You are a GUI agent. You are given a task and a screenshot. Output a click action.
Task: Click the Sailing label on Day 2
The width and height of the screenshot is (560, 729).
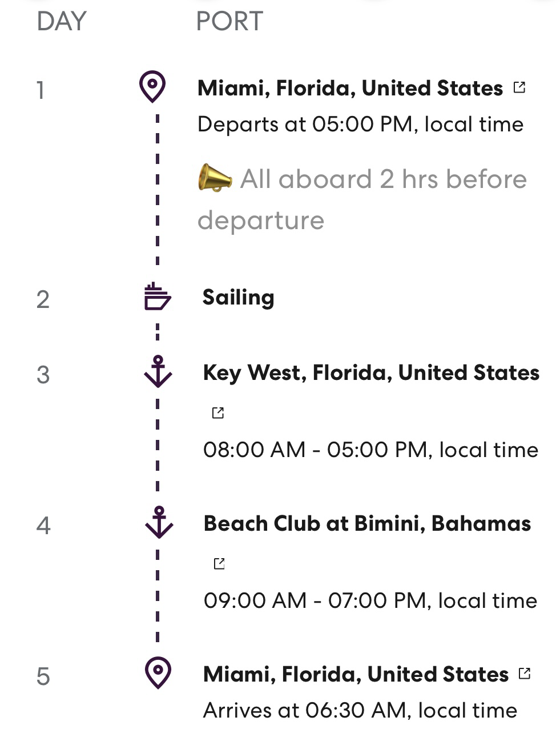pyautogui.click(x=238, y=298)
